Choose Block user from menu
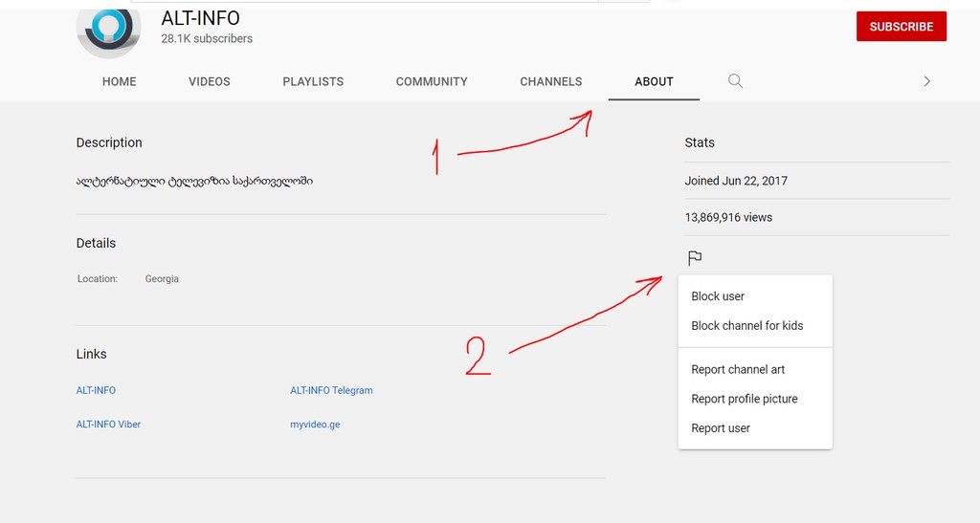Viewport: 980px width, 523px height. pyautogui.click(x=755, y=296)
